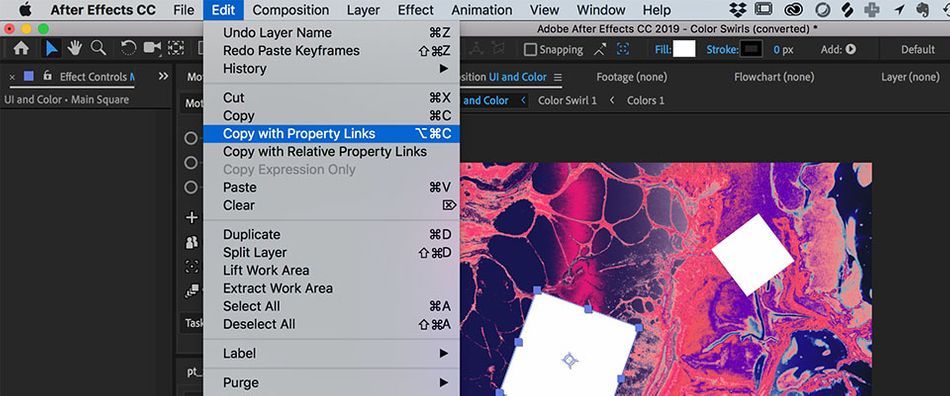Expand the Purge submenu
Viewport: 950px width, 396px height.
tap(331, 383)
